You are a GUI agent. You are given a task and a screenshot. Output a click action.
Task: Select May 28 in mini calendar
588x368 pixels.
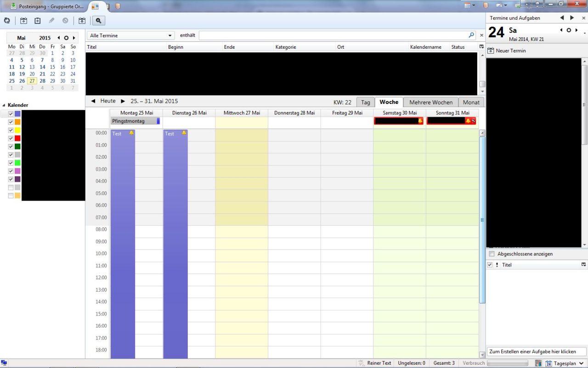pos(42,81)
